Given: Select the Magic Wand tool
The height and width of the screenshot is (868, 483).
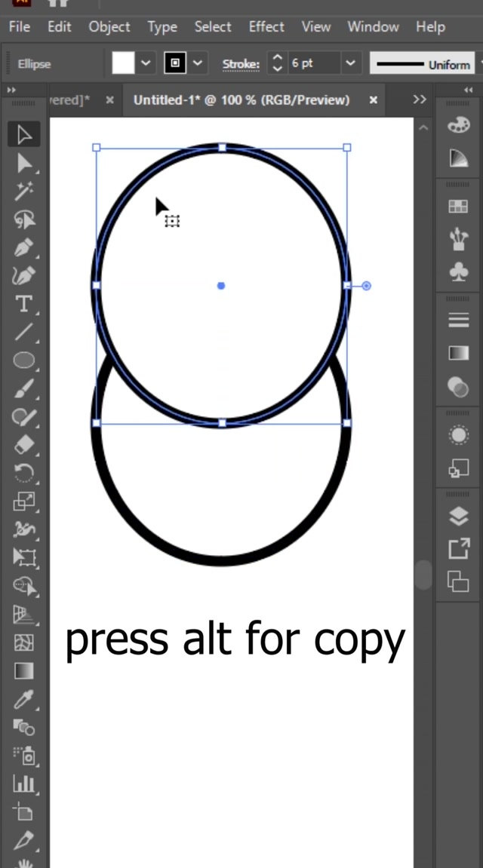Looking at the screenshot, I should tap(24, 191).
